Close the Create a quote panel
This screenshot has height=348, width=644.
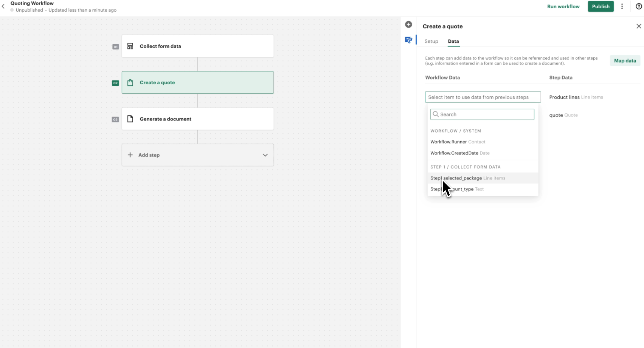(x=638, y=26)
